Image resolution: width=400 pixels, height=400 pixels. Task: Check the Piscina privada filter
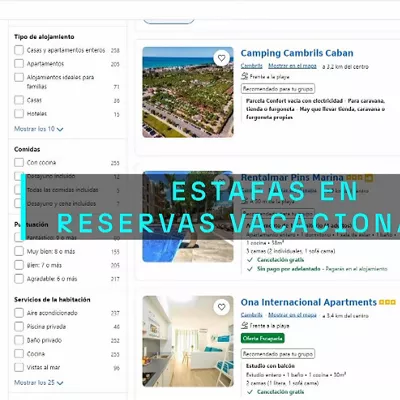(x=19, y=326)
